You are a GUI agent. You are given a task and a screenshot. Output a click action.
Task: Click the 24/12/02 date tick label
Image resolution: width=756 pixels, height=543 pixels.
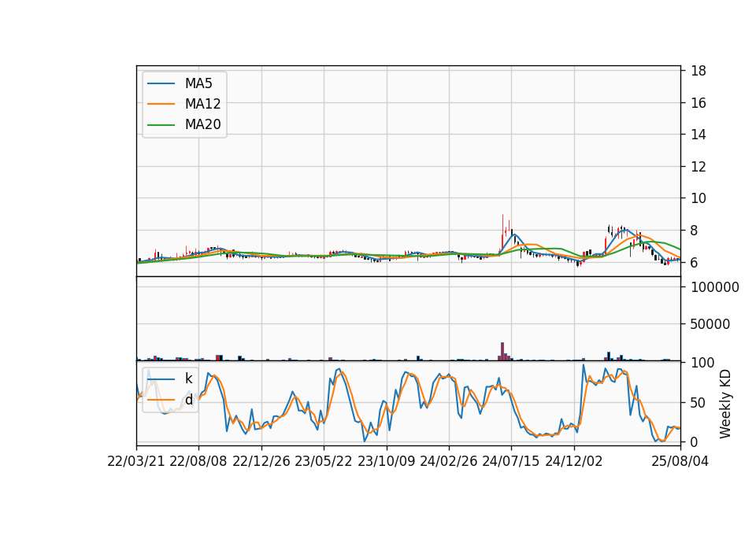click(x=574, y=461)
